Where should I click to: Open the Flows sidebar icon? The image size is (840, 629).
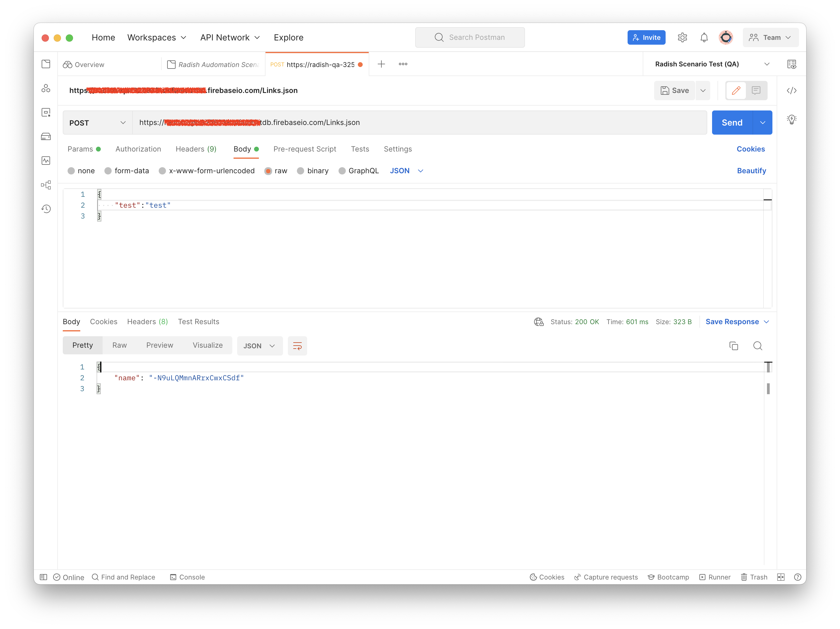point(46,185)
